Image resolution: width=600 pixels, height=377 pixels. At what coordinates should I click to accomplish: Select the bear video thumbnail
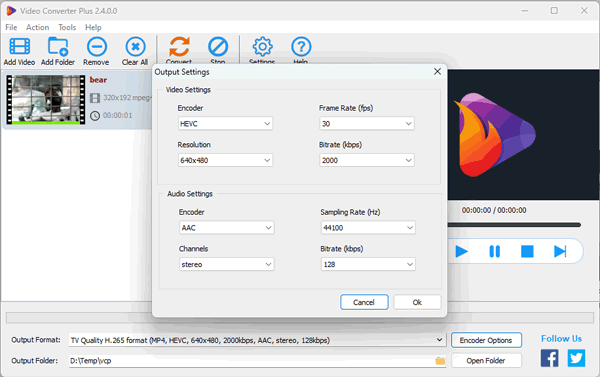point(46,100)
